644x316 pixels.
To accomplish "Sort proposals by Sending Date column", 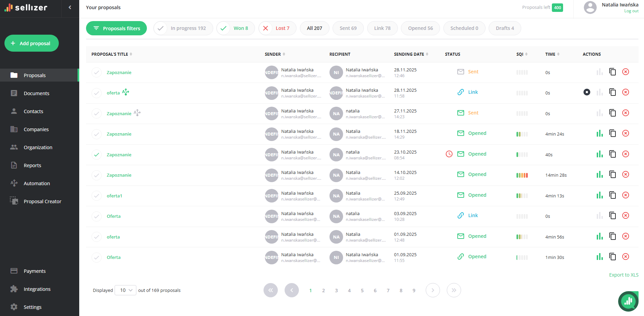I will coord(411,54).
